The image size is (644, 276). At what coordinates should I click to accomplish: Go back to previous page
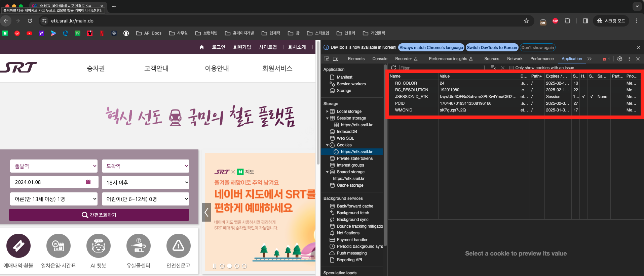(x=6, y=21)
